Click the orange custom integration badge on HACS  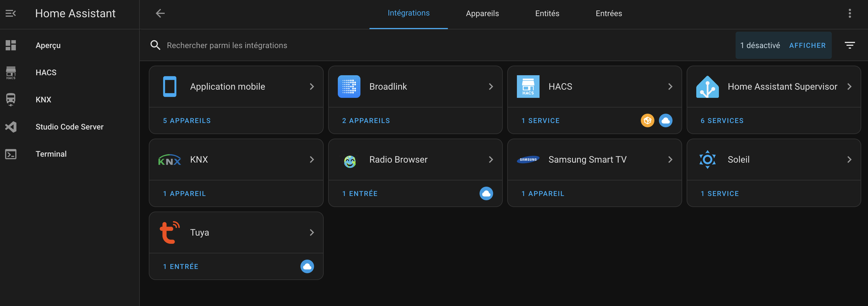(647, 121)
